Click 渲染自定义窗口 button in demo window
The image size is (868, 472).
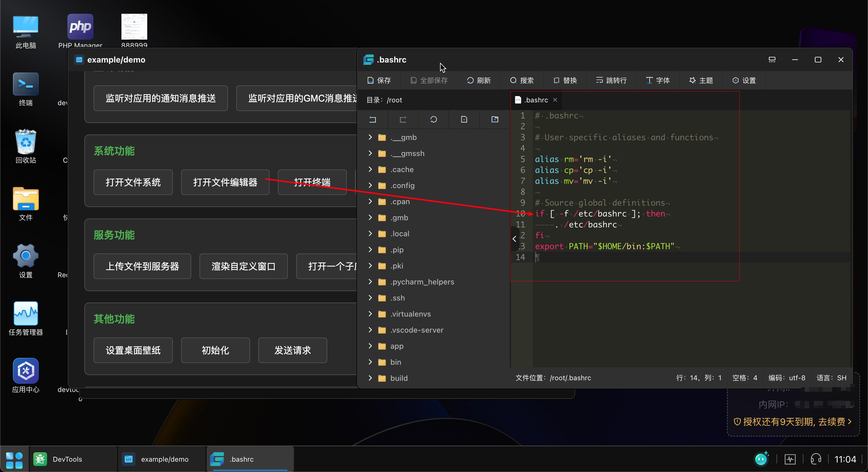pos(243,266)
